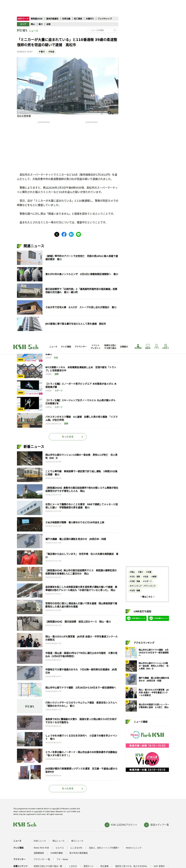Open the main photo of 高松北警察署
186x868 pixels.
68,86
